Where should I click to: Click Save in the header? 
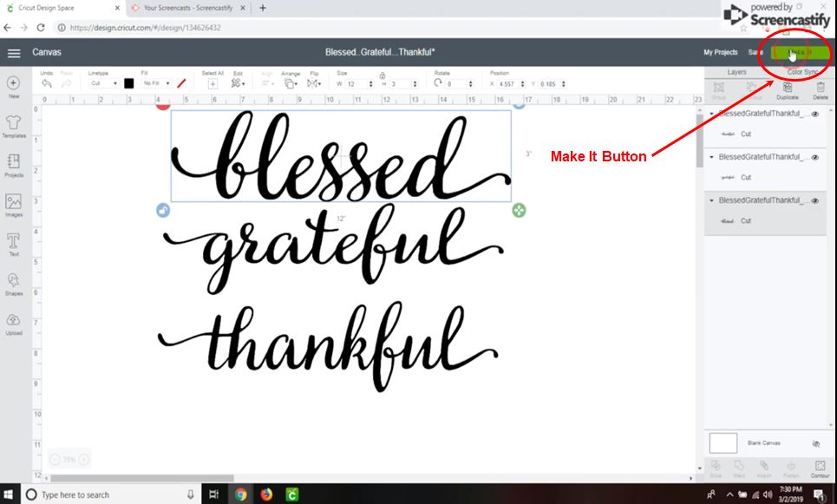(x=755, y=52)
